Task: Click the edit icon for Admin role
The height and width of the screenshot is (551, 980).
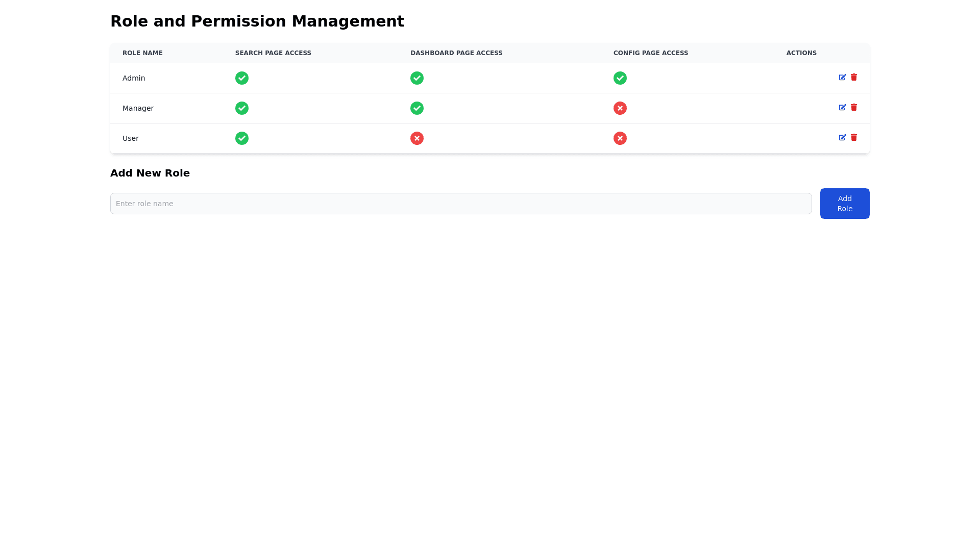Action: point(842,78)
